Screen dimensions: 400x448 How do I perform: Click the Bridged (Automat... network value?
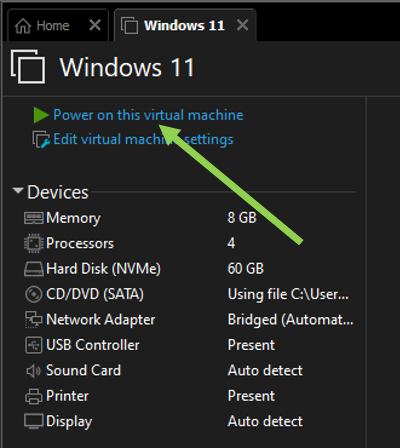click(290, 320)
